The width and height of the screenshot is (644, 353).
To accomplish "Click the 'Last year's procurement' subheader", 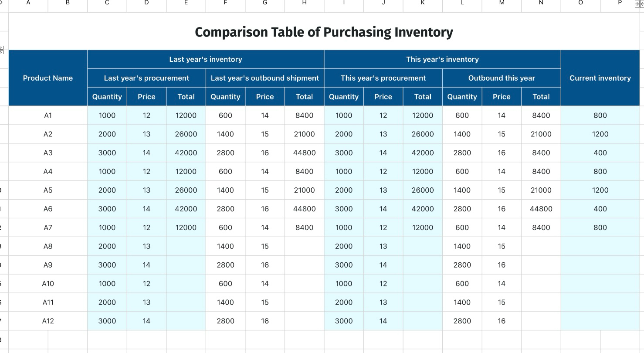I will coord(146,78).
